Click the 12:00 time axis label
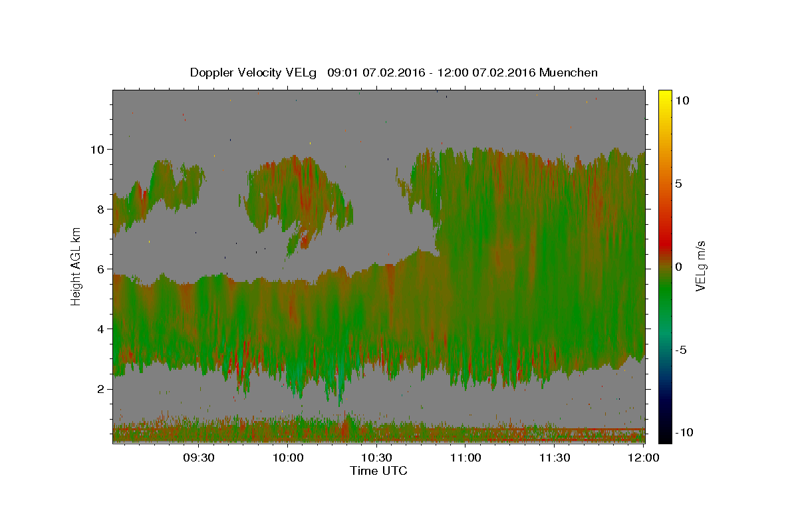 pyautogui.click(x=643, y=458)
